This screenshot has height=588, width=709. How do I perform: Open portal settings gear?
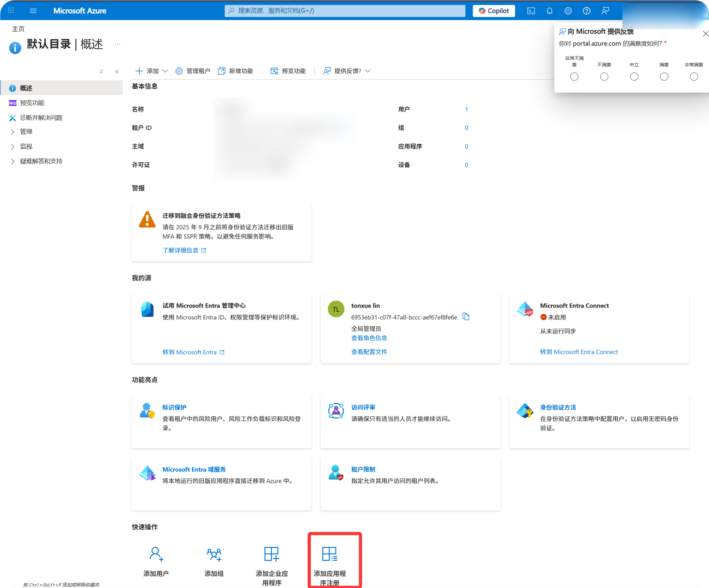[x=568, y=11]
